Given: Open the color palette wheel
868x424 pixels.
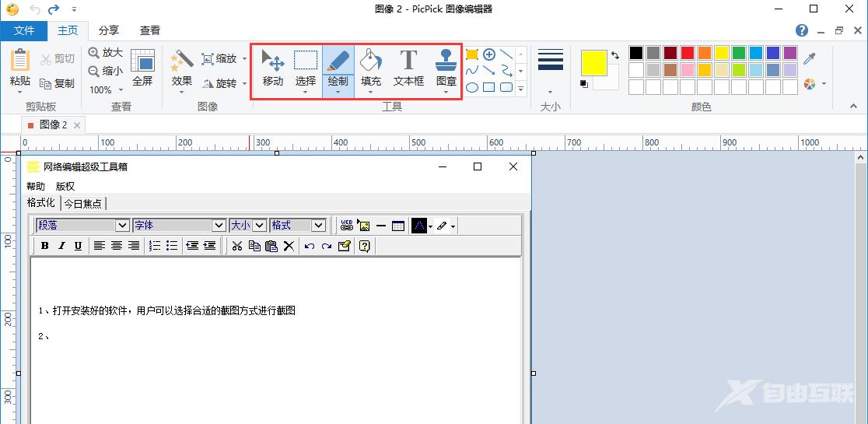Looking at the screenshot, I should (x=810, y=83).
